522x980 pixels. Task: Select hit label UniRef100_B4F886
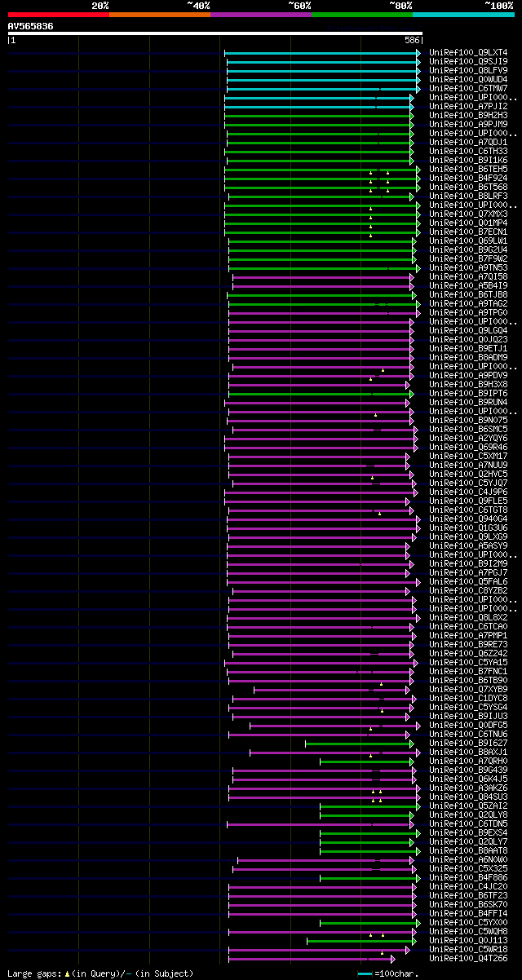tap(468, 877)
